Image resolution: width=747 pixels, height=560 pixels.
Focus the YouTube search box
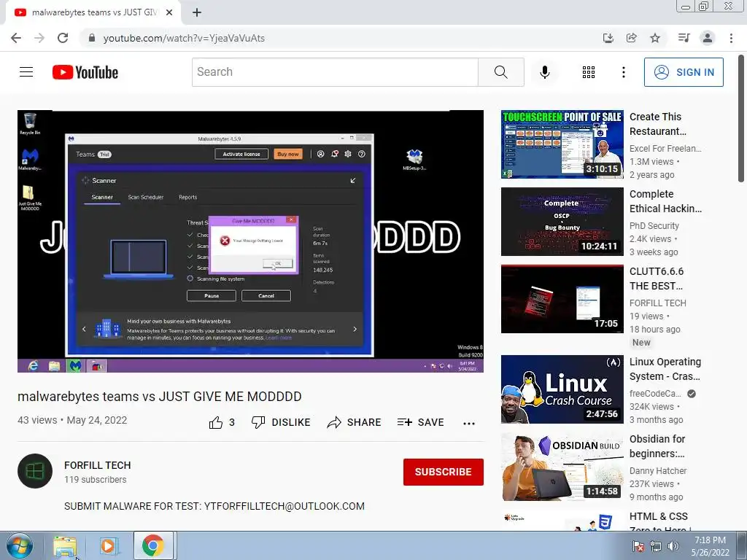click(x=335, y=72)
